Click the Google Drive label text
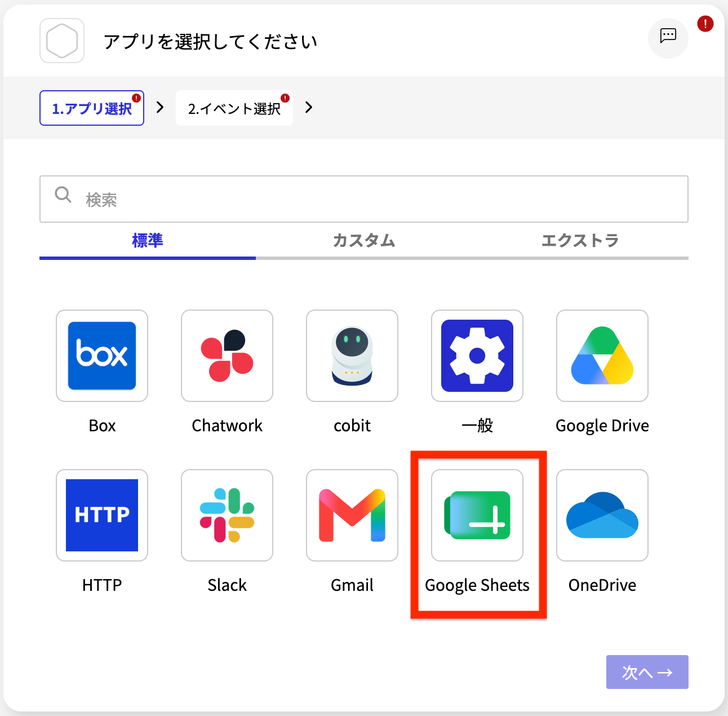The image size is (728, 716). click(x=602, y=426)
